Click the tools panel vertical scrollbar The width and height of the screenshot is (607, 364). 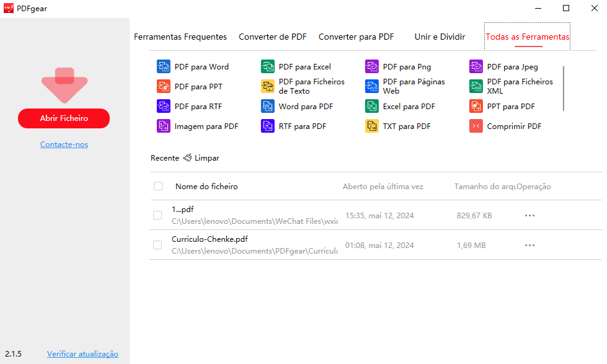[x=563, y=88]
